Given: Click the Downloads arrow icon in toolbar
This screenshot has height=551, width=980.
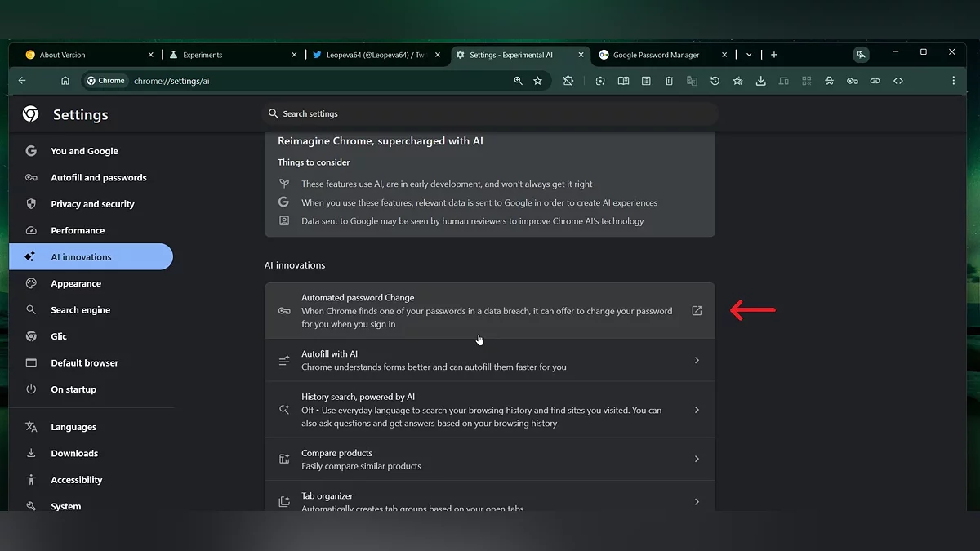Looking at the screenshot, I should click(x=760, y=81).
